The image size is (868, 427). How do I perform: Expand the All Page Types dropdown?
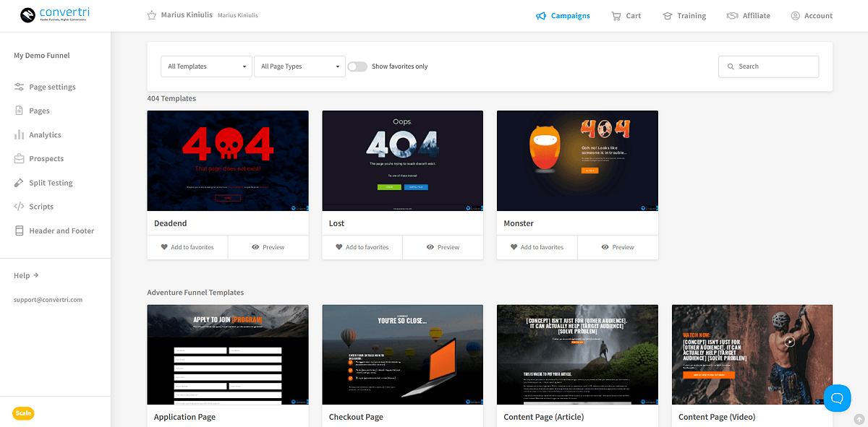[x=299, y=66]
